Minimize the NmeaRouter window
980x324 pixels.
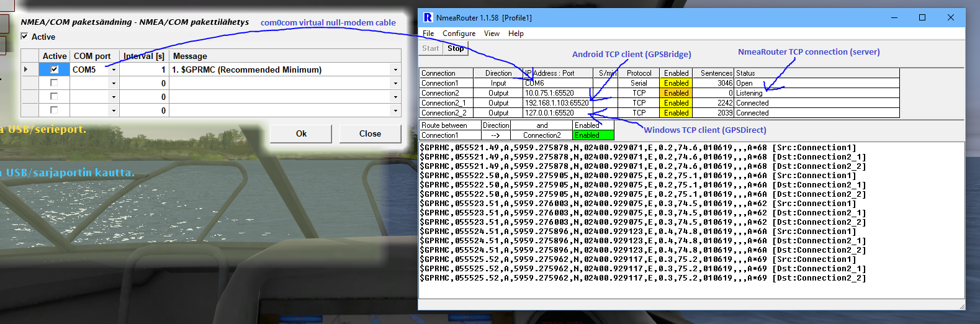[894, 17]
